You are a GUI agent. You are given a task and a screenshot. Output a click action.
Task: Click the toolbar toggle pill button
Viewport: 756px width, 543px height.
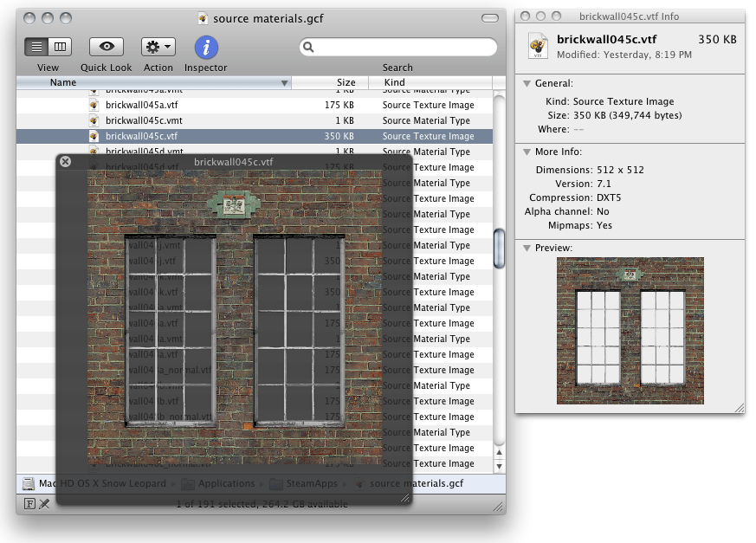click(x=490, y=18)
